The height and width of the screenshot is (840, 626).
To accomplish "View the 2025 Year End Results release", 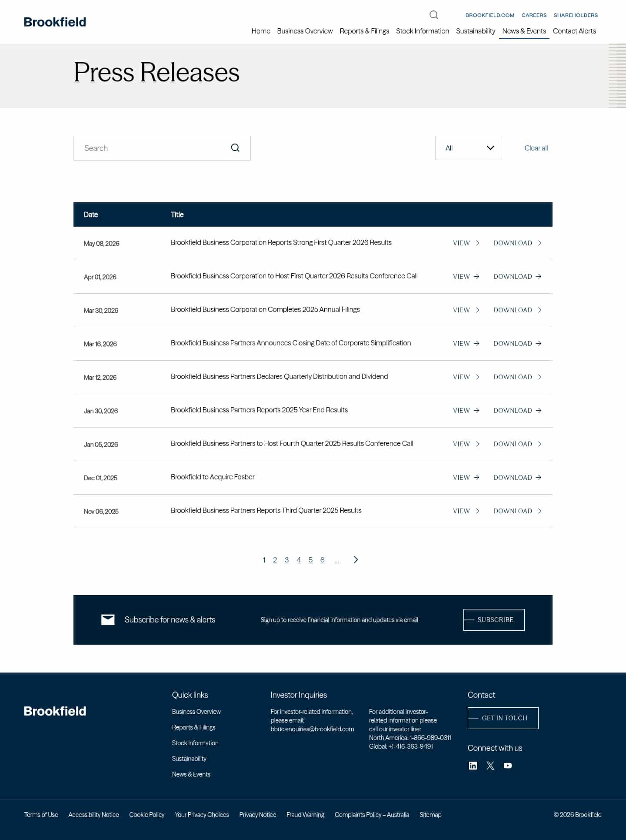I will (466, 411).
